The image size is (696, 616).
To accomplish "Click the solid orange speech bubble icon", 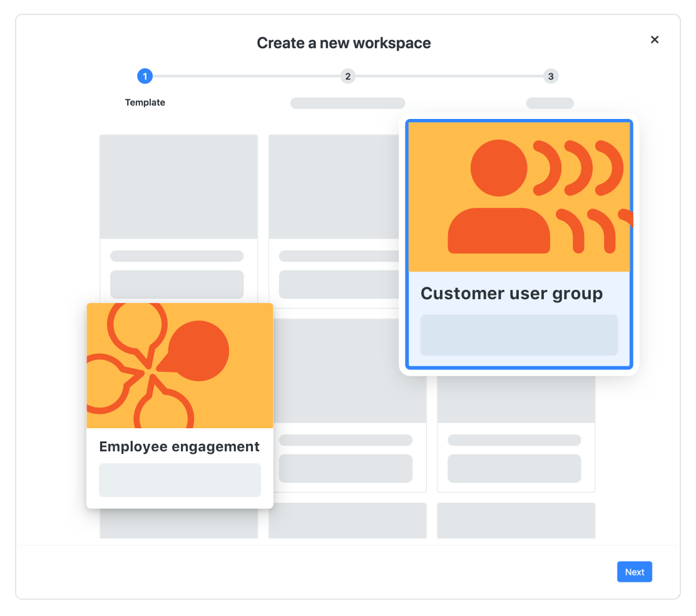I will (x=198, y=352).
